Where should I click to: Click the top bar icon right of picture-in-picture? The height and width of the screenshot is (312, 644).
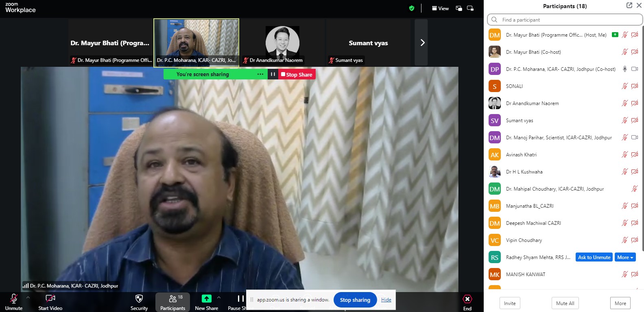(x=470, y=8)
